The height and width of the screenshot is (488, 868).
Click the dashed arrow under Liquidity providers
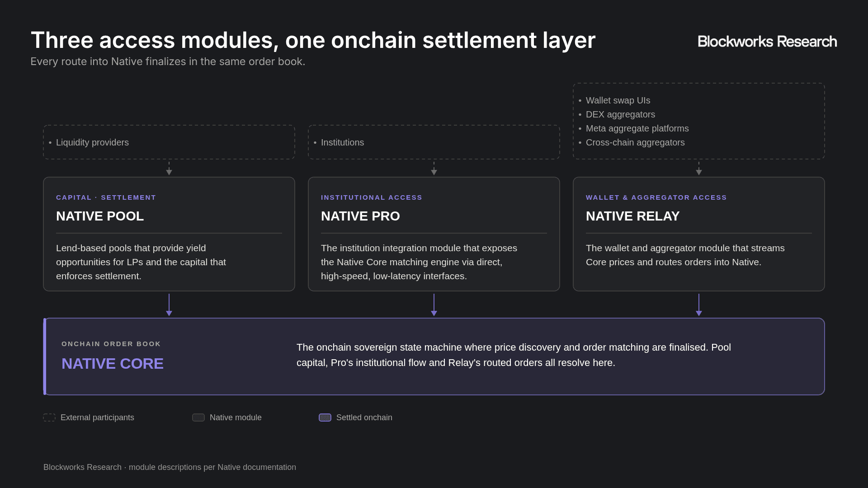pos(169,169)
